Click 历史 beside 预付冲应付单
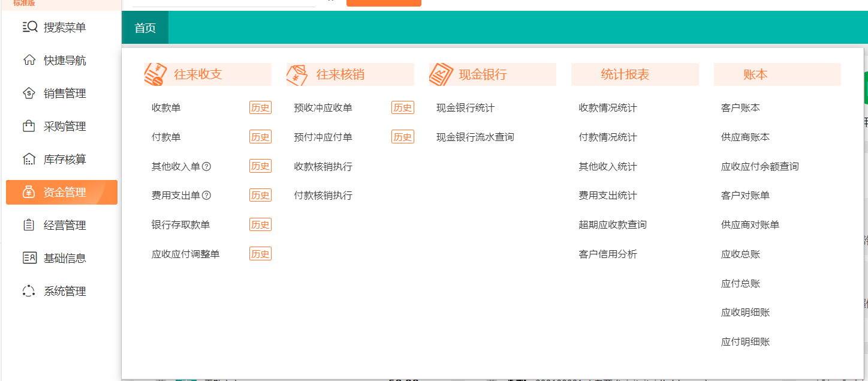This screenshot has height=381, width=868. click(x=402, y=136)
